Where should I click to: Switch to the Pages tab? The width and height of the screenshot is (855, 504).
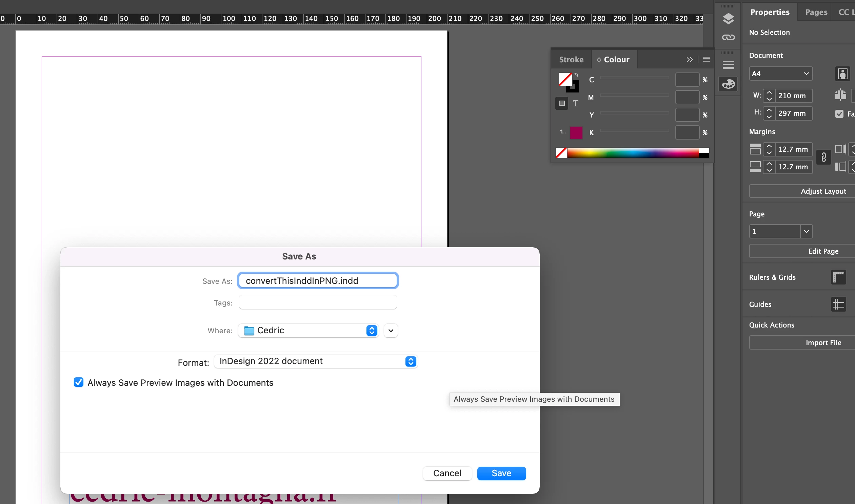click(x=816, y=12)
